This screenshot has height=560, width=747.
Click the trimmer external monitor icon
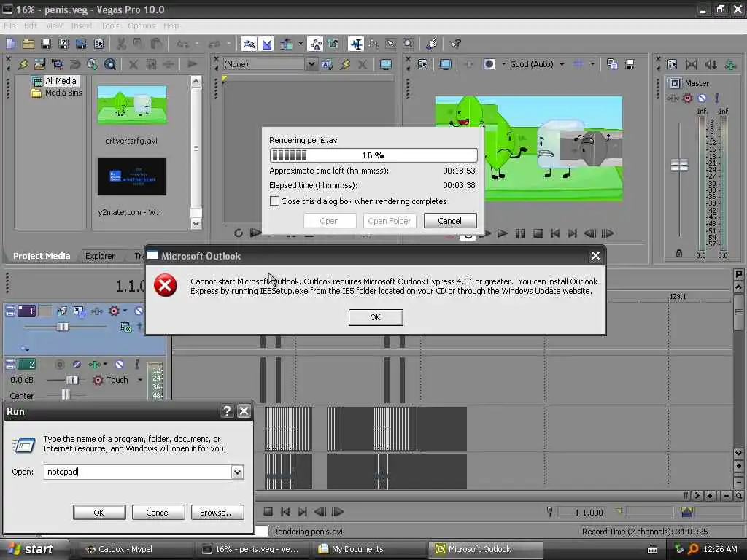[385, 64]
